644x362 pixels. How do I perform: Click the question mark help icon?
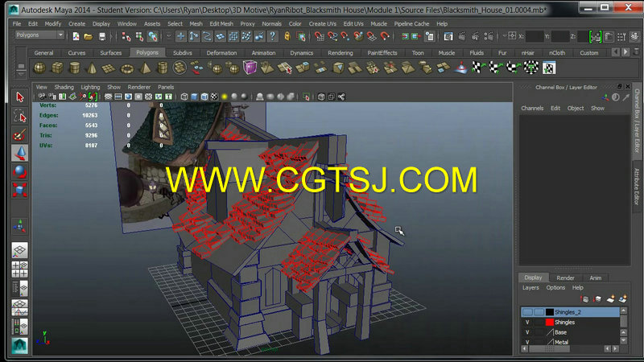pos(272,36)
